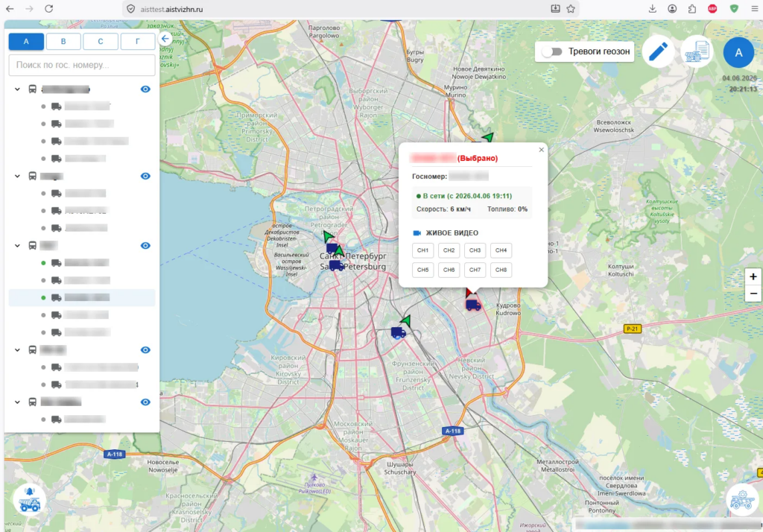Open browser downloads panel
Screen dimensions: 763x532
(x=653, y=9)
